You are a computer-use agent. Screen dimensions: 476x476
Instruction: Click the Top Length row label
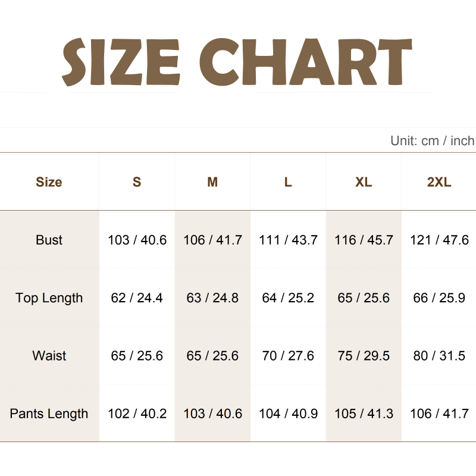[x=49, y=297]
